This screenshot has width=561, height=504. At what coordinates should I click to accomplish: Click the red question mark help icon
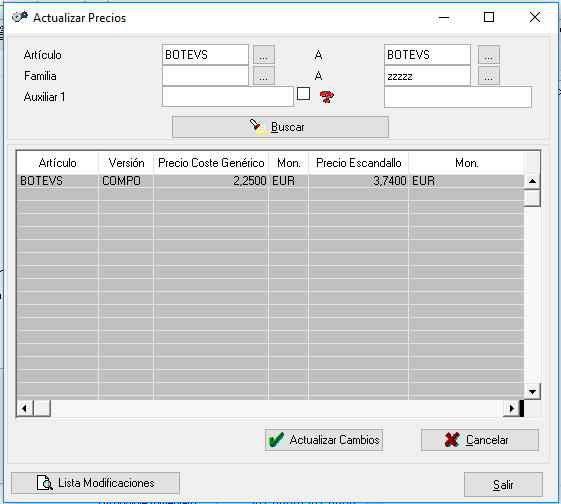[326, 96]
